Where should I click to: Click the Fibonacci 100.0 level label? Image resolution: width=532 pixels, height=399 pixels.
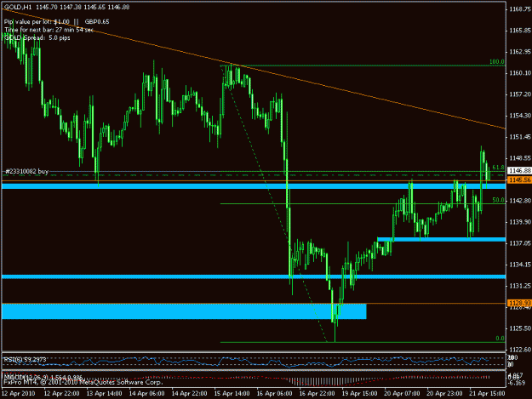pos(497,62)
